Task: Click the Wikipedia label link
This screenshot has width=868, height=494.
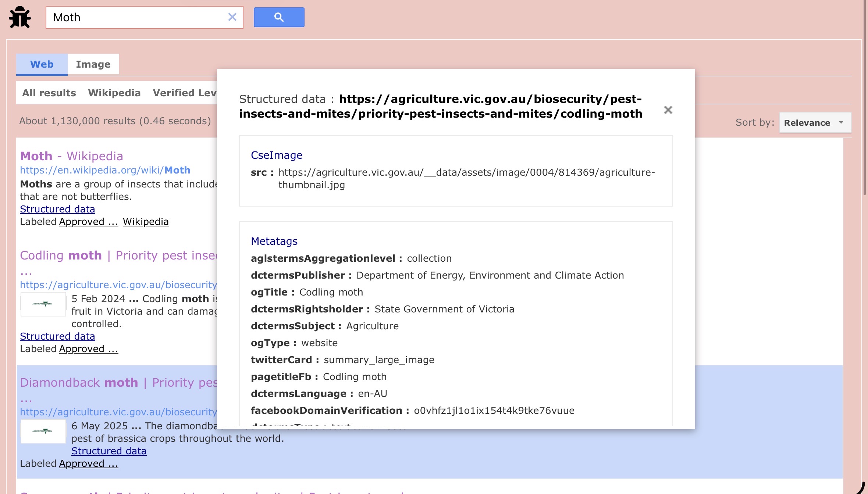Action: click(146, 222)
